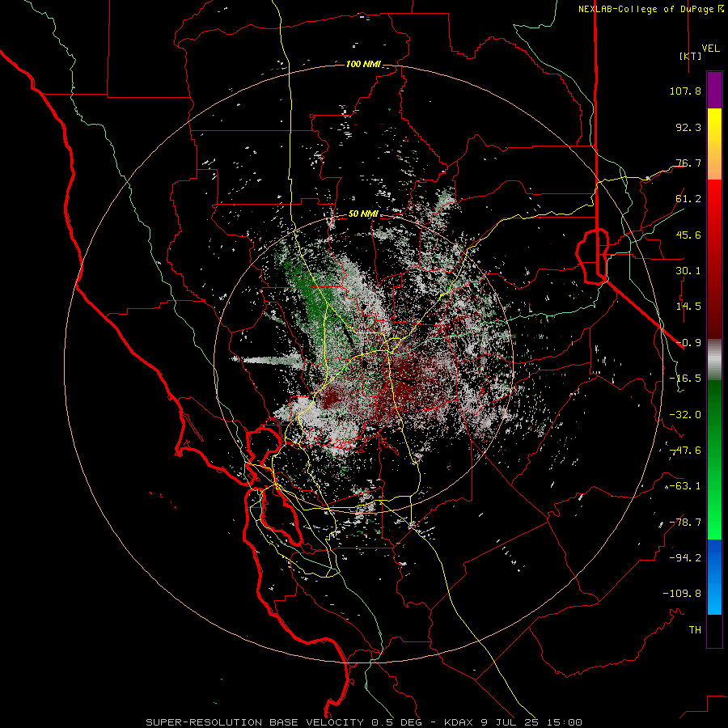Viewport: 728px width, 728px height.
Task: Click the 45.6 velocity scale value
Action: pos(688,235)
